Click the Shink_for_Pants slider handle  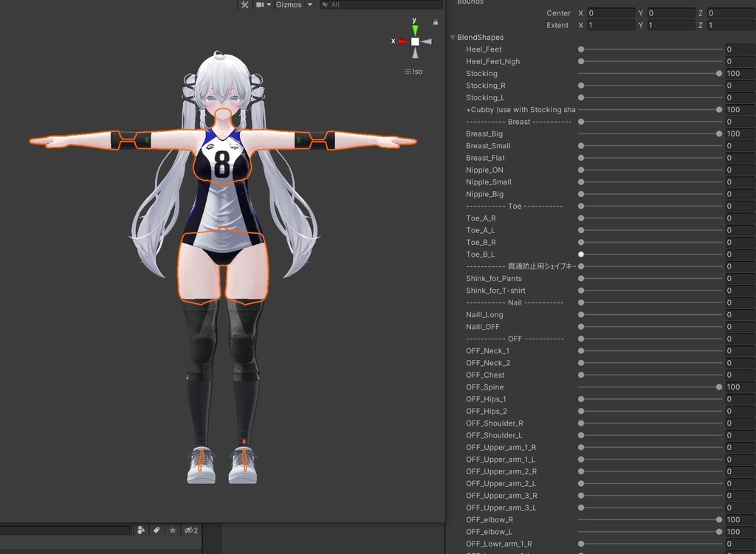tap(581, 278)
